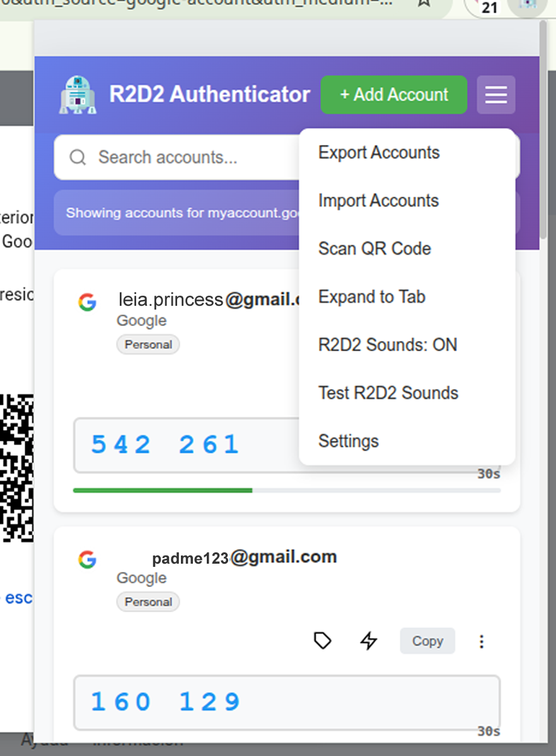Click the browser extension icon showing 21

click(489, 7)
